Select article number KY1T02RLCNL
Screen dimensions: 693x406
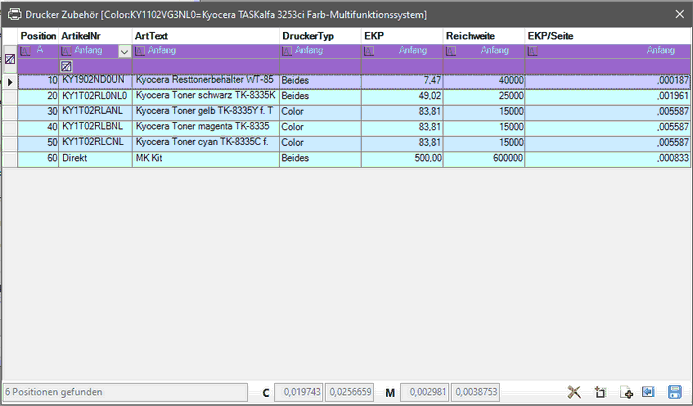click(95, 142)
